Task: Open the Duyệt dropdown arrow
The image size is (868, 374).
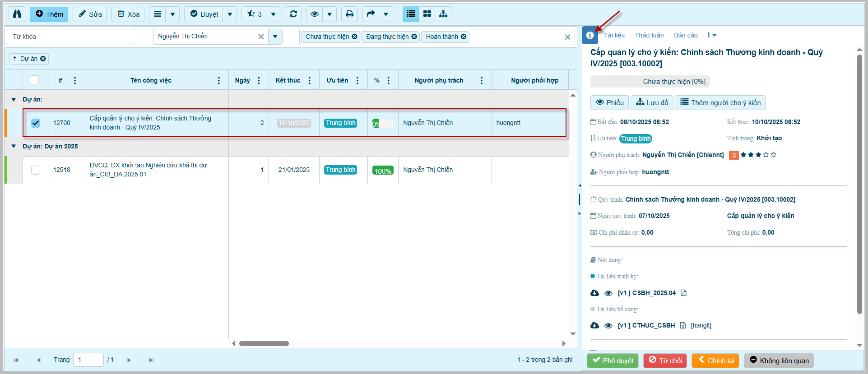Action: 230,14
